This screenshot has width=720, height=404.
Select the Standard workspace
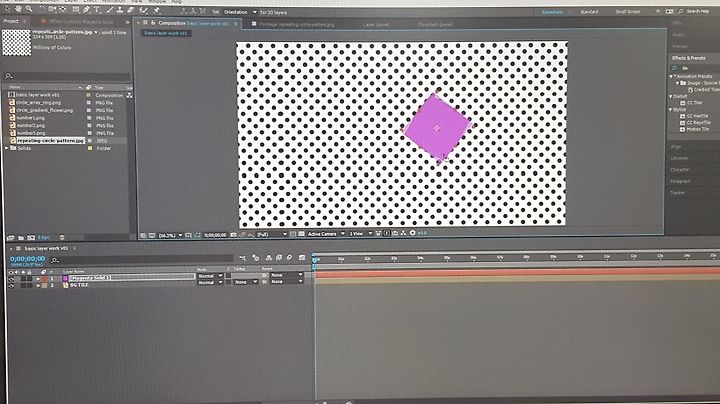pyautogui.click(x=589, y=11)
